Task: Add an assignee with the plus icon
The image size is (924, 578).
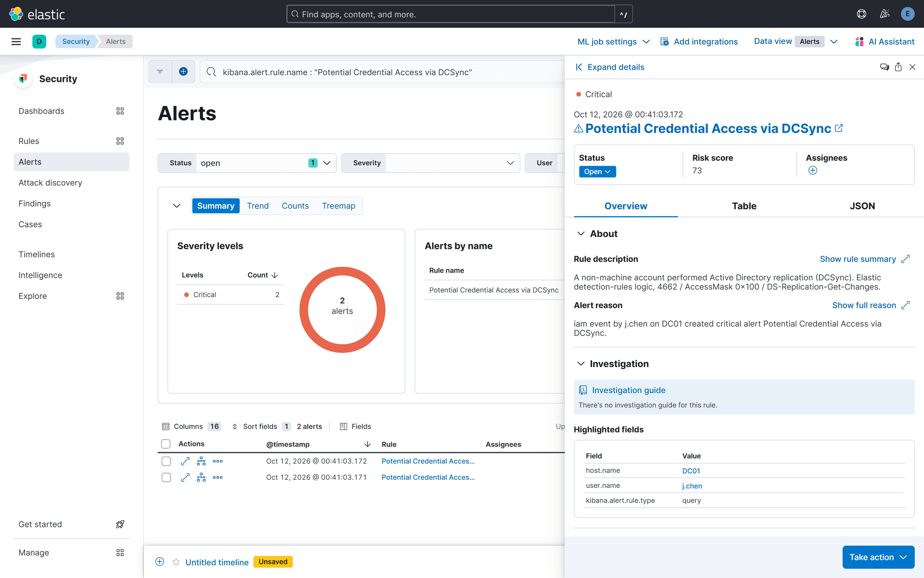Action: tap(813, 170)
